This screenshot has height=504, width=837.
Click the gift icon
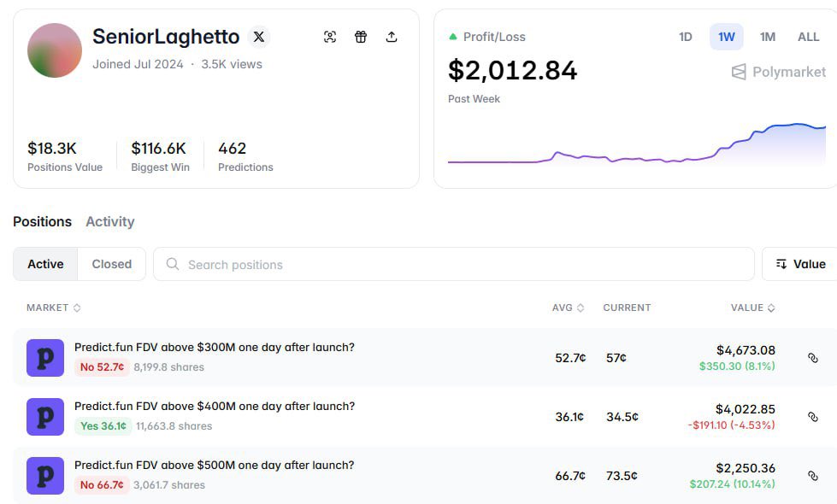pyautogui.click(x=361, y=37)
